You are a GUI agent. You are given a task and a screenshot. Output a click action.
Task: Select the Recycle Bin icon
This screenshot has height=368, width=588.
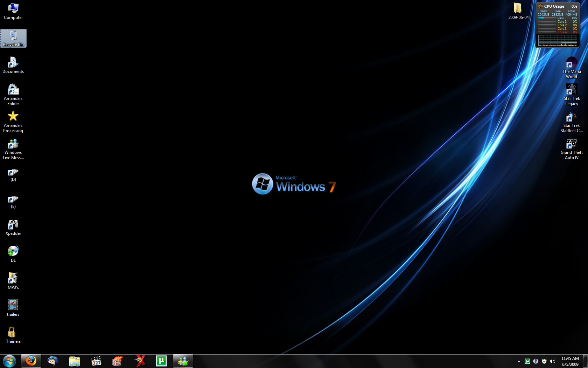click(13, 38)
